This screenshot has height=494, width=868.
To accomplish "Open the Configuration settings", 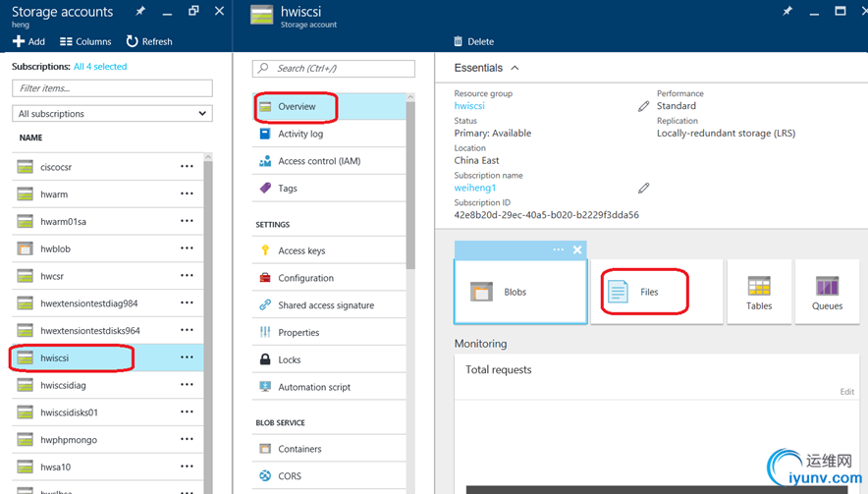I will tap(329, 278).
